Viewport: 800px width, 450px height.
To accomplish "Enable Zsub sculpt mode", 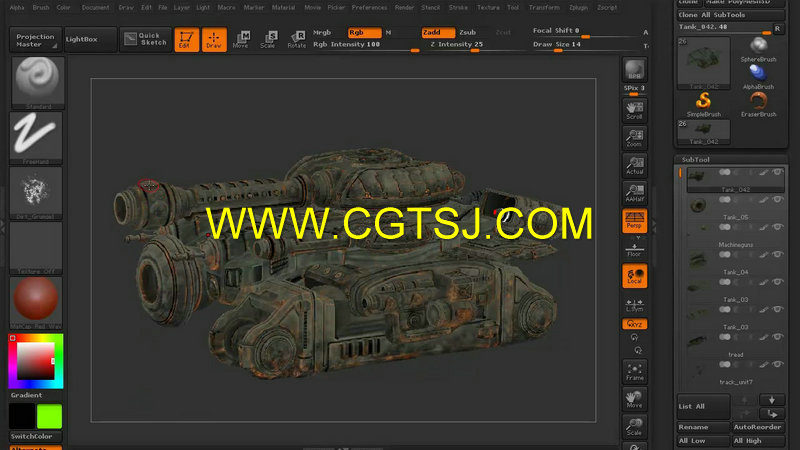I will [467, 32].
